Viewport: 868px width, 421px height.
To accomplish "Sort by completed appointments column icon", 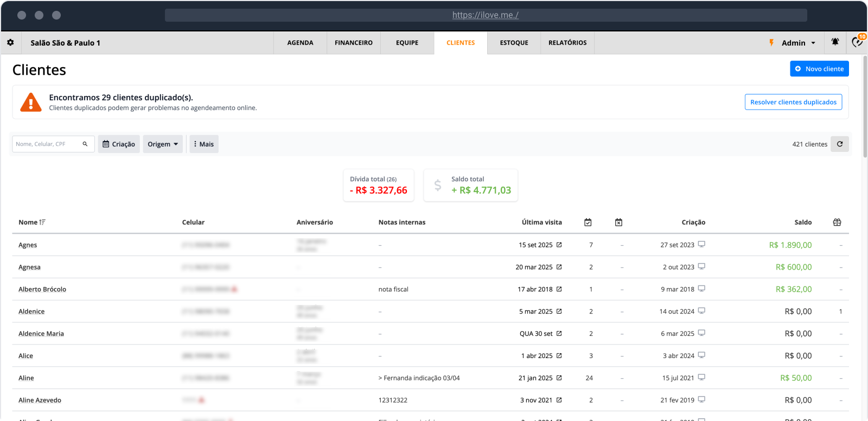I will coord(588,222).
